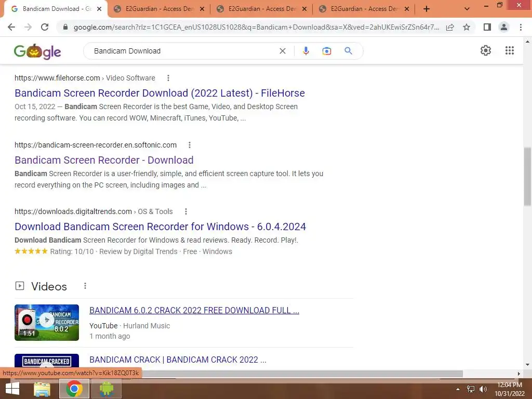Click the Chrome taskbar icon

pos(74,389)
